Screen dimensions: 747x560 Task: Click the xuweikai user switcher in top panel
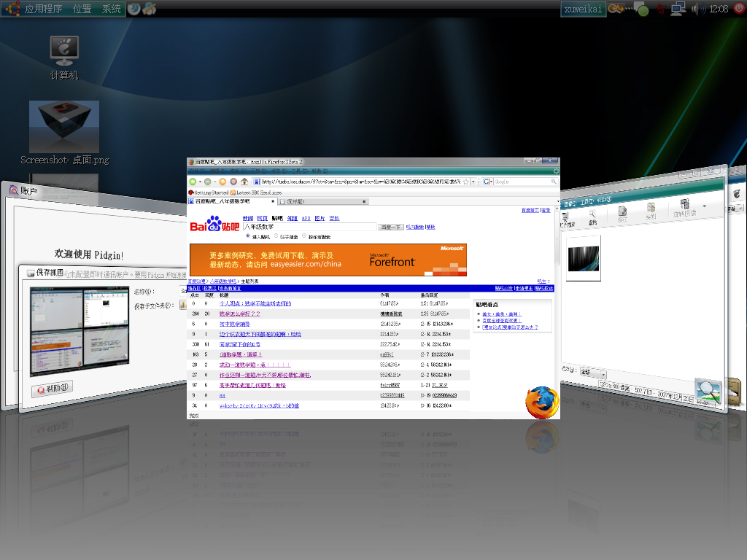pyautogui.click(x=583, y=9)
